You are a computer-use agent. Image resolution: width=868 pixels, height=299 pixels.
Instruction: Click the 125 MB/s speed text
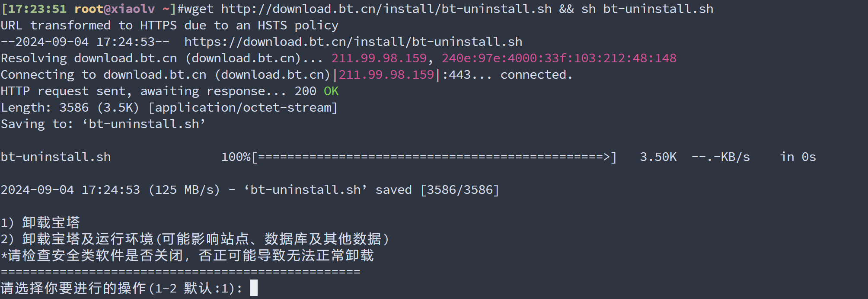point(184,190)
